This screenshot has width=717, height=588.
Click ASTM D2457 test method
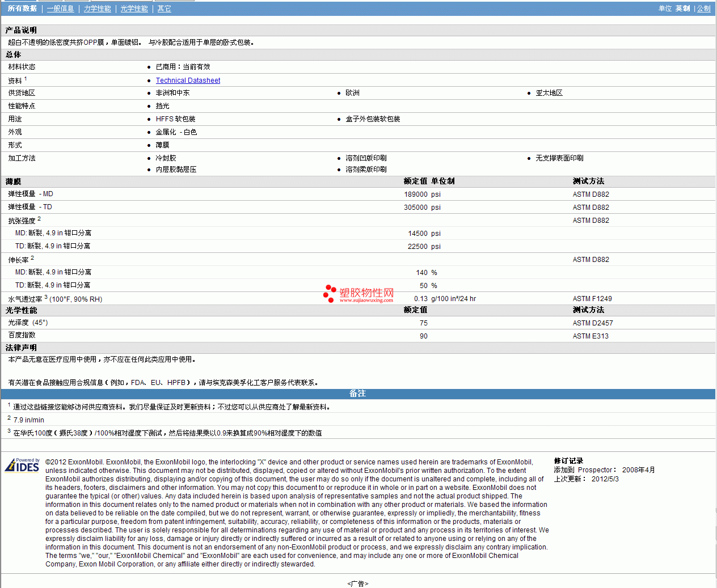click(593, 323)
